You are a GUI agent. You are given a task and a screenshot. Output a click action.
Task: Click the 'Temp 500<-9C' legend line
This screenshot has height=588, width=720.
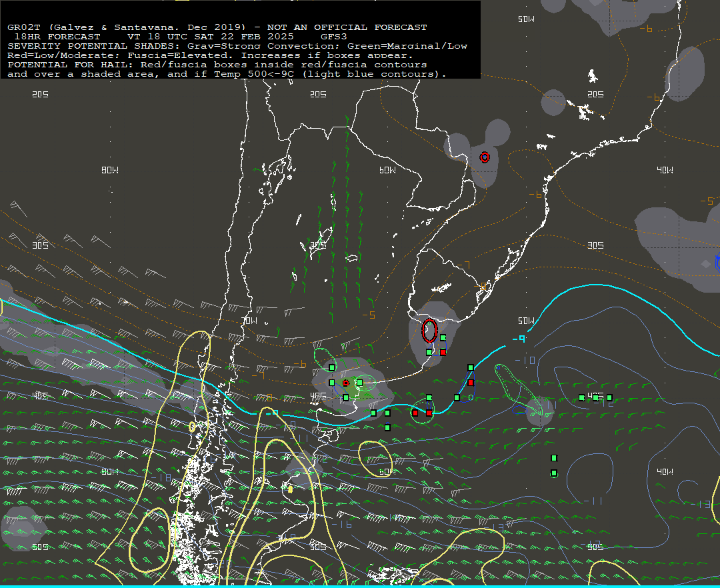(x=227, y=74)
